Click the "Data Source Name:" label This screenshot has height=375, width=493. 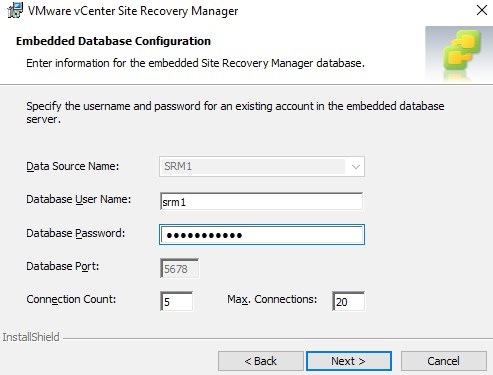point(73,166)
